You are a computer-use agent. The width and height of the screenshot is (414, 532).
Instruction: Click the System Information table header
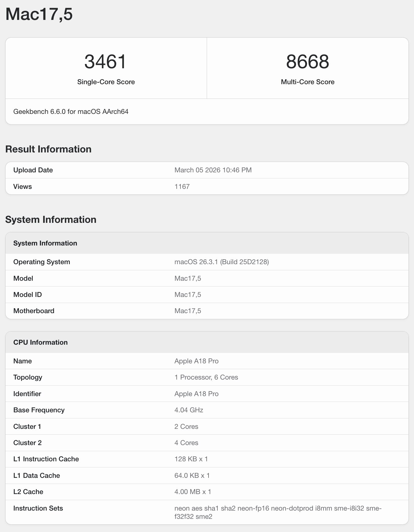coord(45,243)
